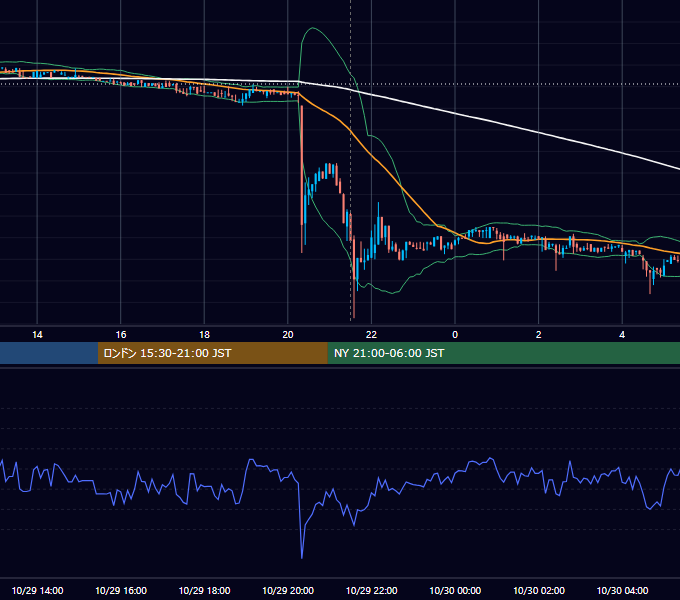
Task: Click the hour label 2 on upper axis
Action: (539, 335)
